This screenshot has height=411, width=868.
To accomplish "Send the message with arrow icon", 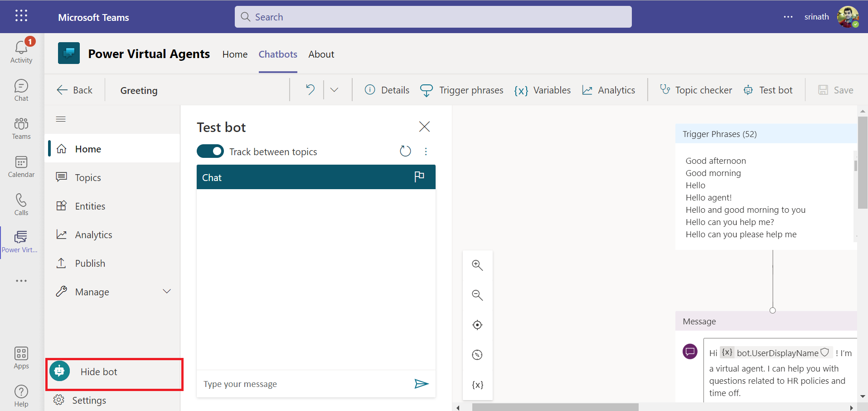I will (x=421, y=384).
